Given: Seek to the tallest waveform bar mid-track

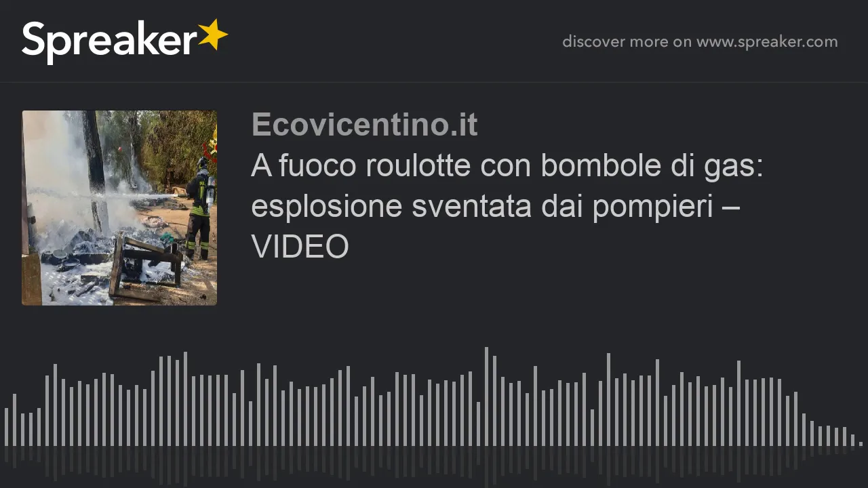Looking at the screenshot, I should [486, 396].
